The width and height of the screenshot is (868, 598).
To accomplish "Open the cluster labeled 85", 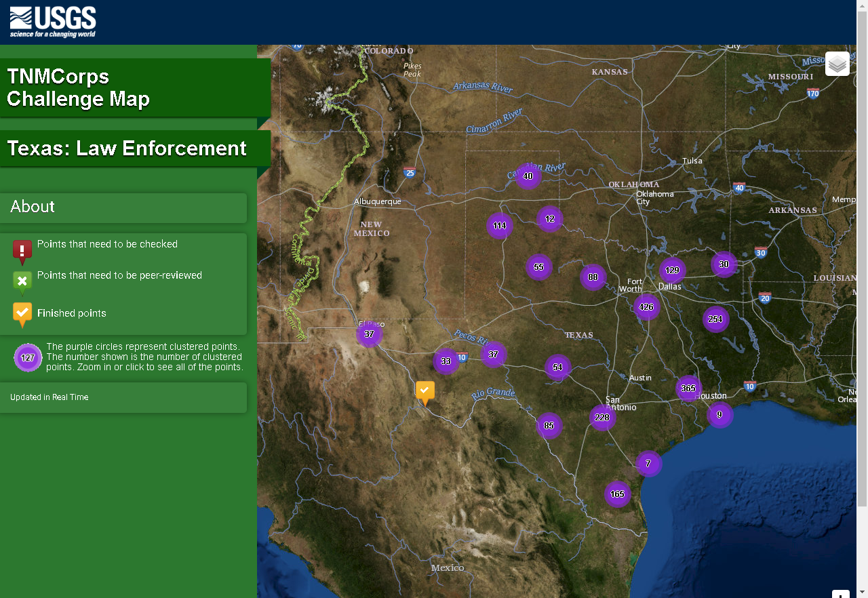I will click(549, 426).
